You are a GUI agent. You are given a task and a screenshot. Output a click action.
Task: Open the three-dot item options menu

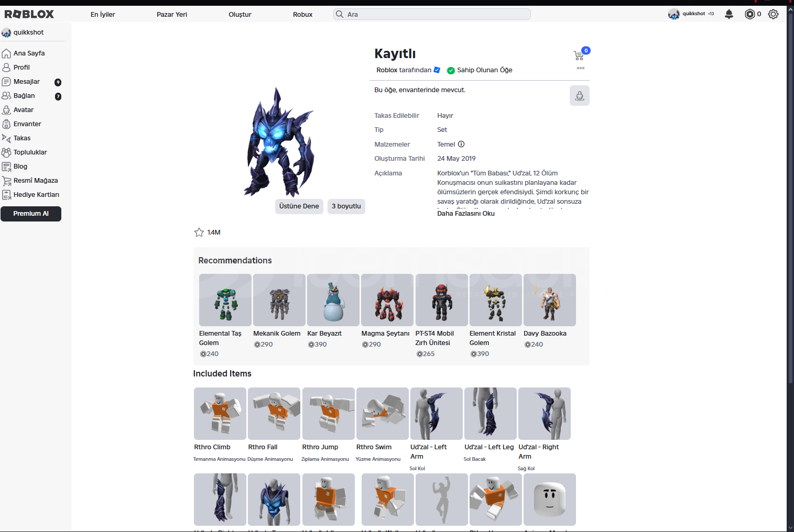coord(581,68)
